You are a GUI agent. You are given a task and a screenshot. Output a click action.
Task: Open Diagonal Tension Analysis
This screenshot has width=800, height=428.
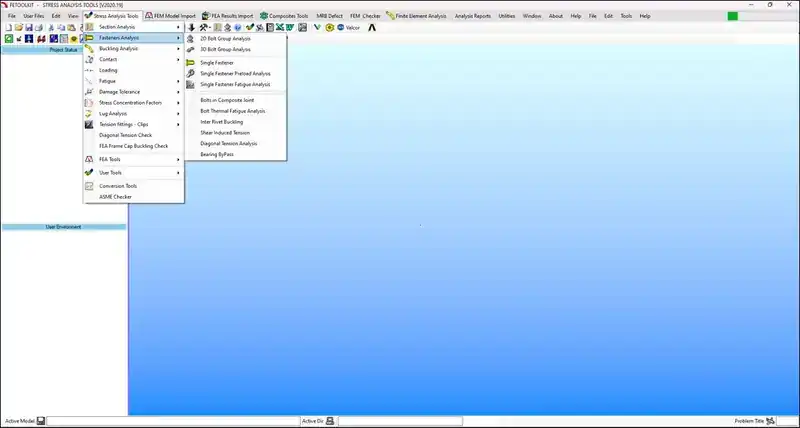235,143
